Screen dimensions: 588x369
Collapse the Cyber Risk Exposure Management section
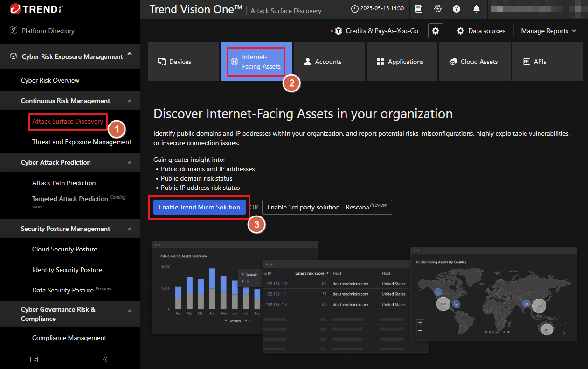130,55
